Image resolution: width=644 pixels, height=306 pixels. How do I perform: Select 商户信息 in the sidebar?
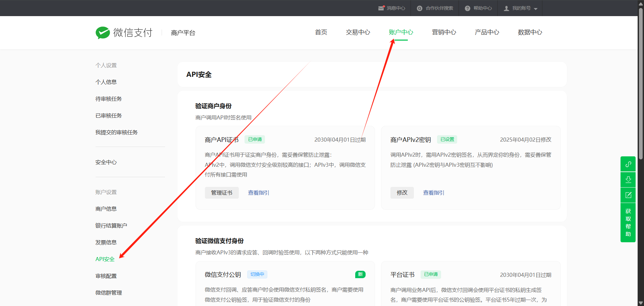106,209
